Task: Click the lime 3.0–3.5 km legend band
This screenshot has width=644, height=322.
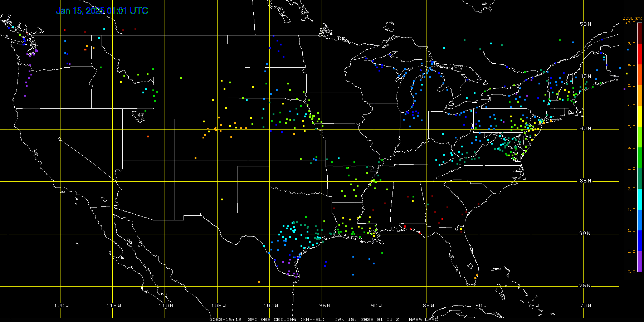Action: 640,137
